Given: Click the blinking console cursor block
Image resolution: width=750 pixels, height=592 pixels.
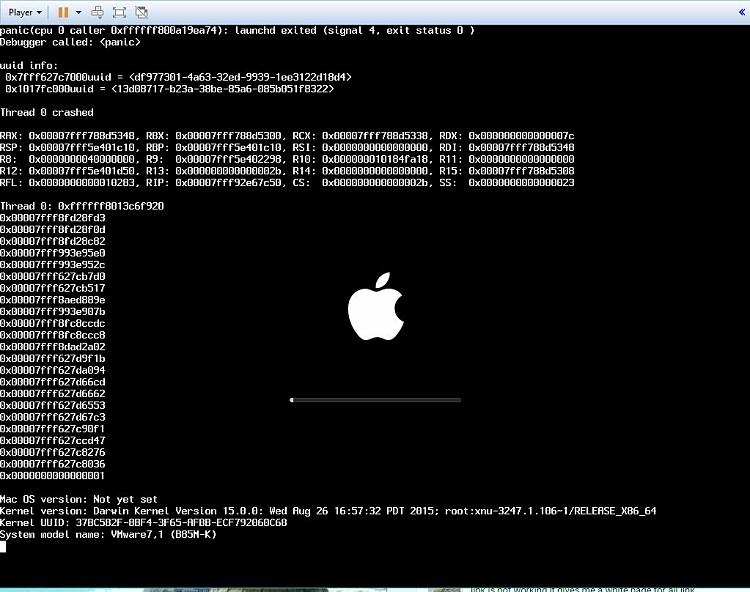Looking at the screenshot, I should click(3, 547).
